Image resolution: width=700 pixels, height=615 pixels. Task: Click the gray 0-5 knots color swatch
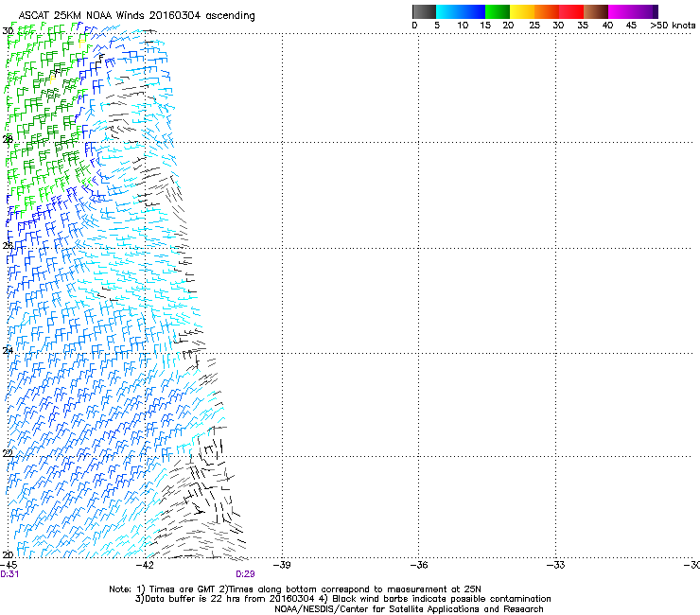[424, 11]
